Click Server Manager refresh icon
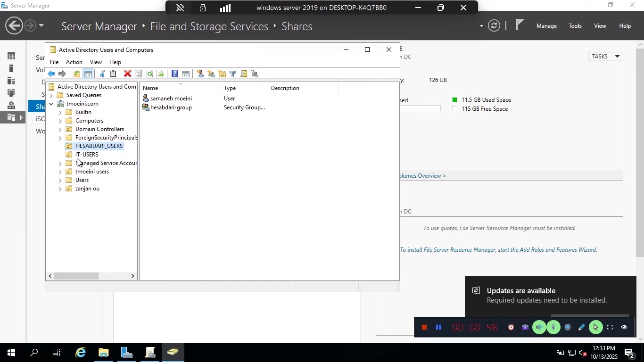 coord(494,25)
